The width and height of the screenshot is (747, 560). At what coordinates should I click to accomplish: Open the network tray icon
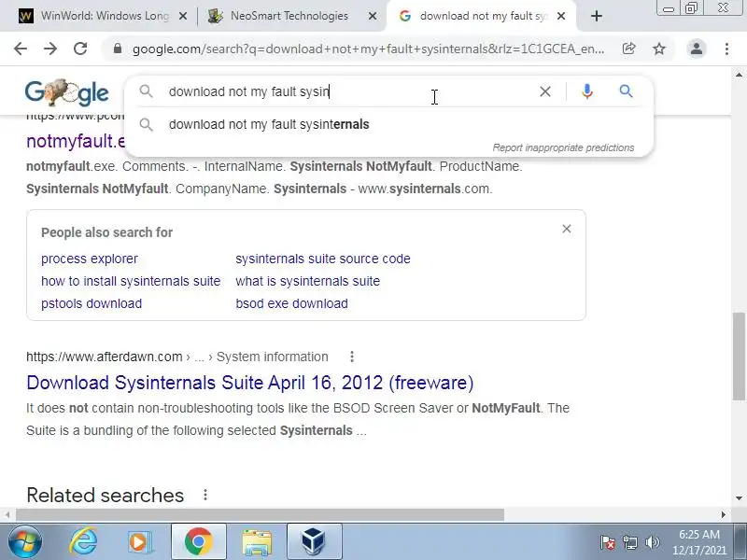[629, 542]
